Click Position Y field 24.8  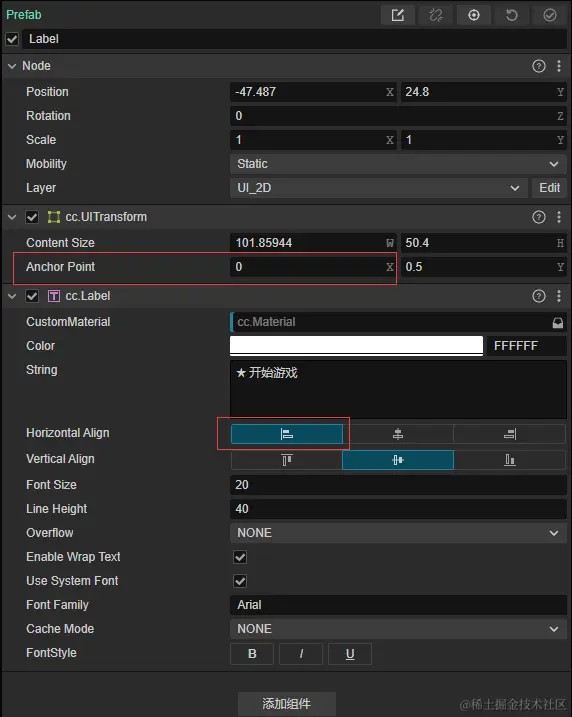(x=484, y=92)
